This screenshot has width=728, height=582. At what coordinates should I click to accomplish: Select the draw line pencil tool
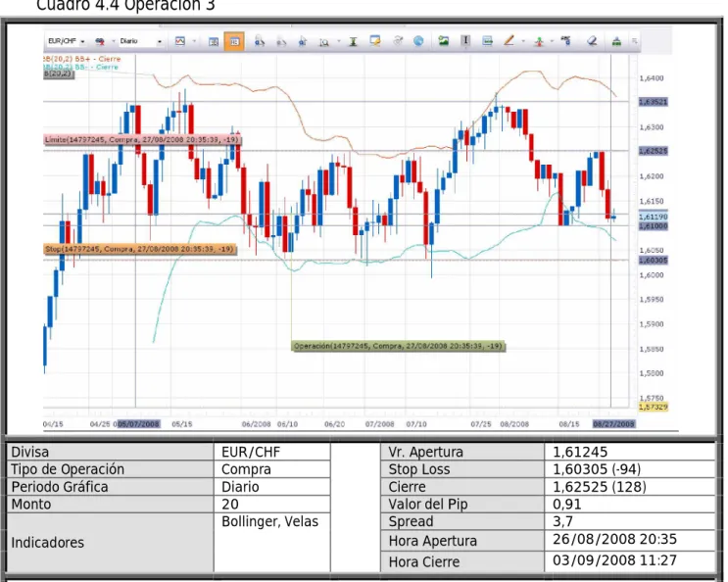(x=509, y=41)
